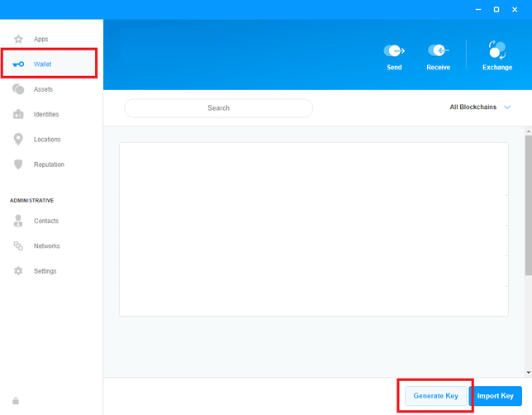This screenshot has width=532, height=415.
Task: Click the Reputation shield icon
Action: [18, 164]
